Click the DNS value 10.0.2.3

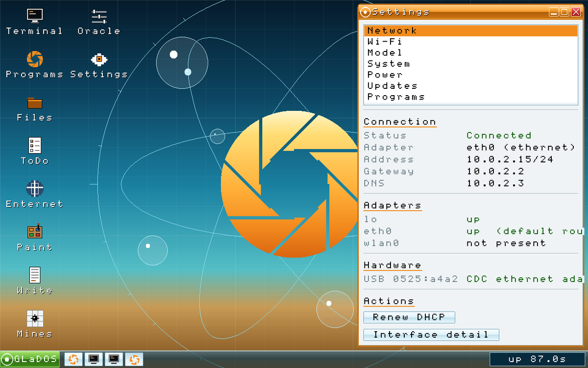pyautogui.click(x=495, y=184)
